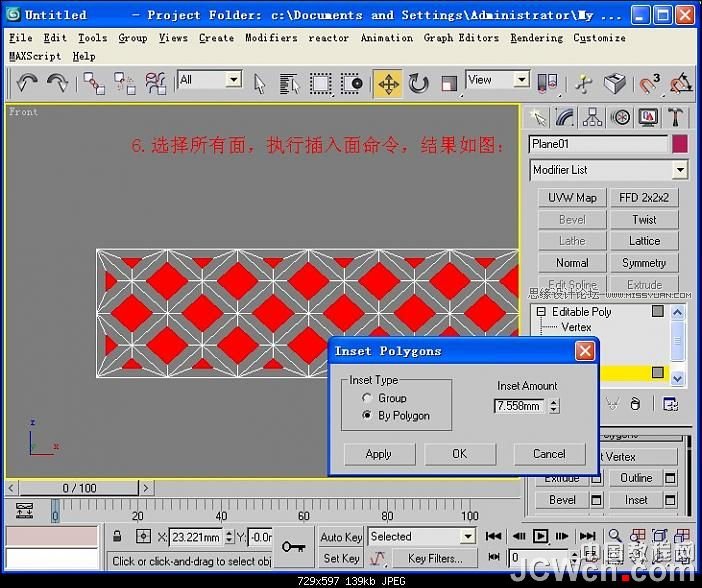
Task: Click the Key Filters button
Action: (x=434, y=558)
